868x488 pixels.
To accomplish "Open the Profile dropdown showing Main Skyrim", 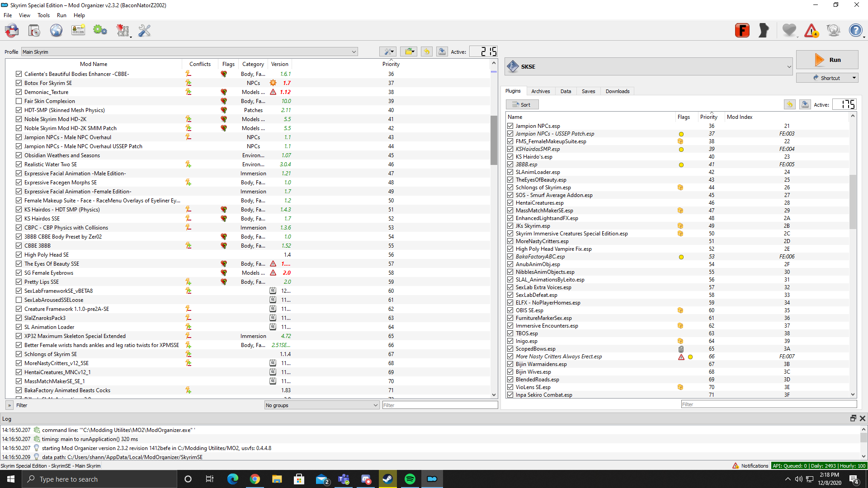I will tap(189, 52).
